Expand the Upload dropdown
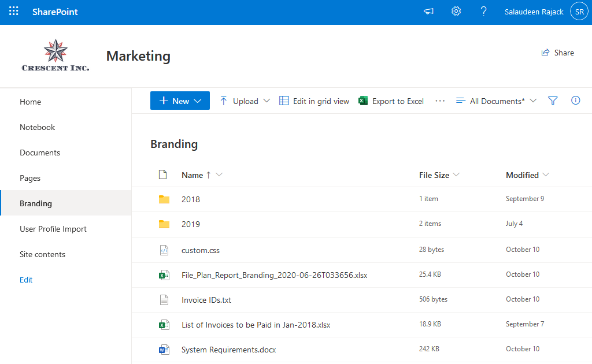592x364 pixels. (266, 101)
